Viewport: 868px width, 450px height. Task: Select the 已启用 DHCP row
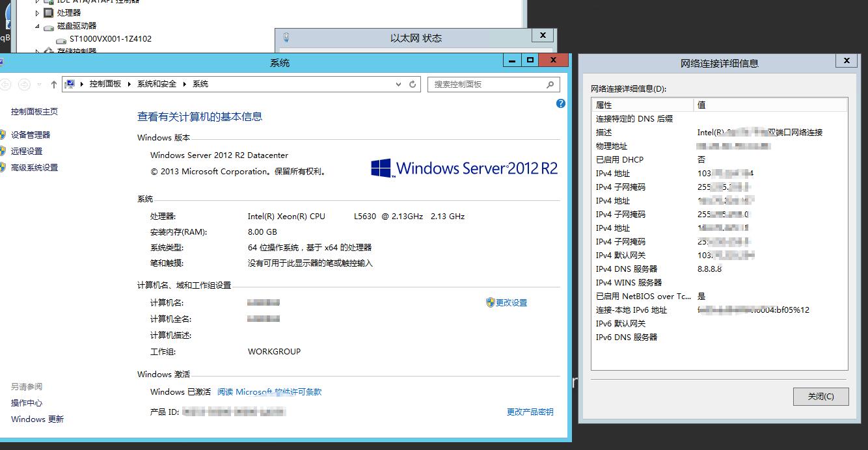(x=720, y=159)
